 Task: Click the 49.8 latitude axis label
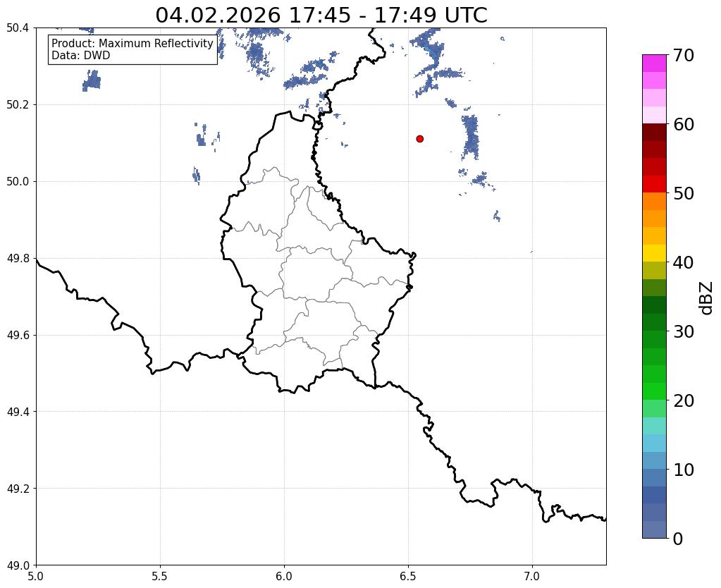(x=18, y=259)
